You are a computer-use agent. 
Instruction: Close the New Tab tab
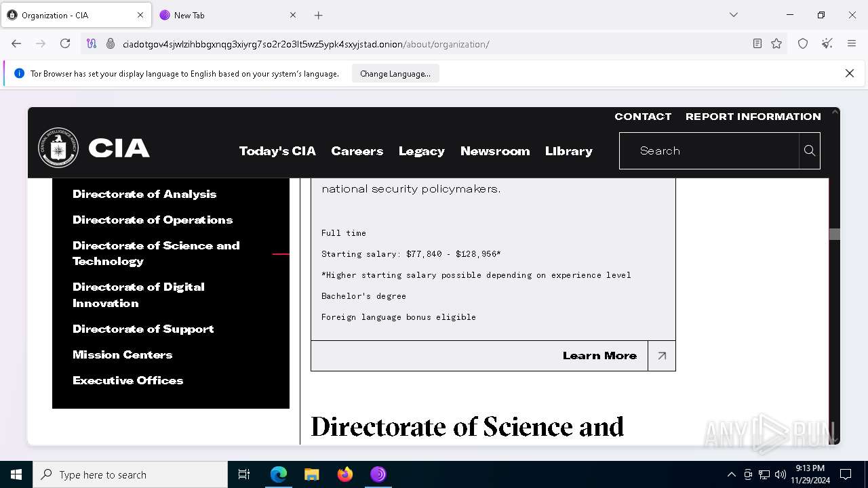[x=293, y=15]
